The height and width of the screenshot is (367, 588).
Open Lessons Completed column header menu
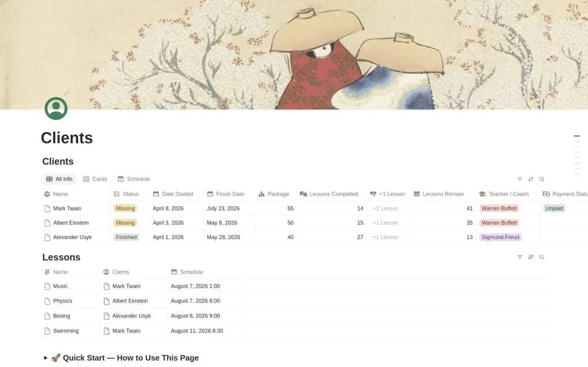332,194
